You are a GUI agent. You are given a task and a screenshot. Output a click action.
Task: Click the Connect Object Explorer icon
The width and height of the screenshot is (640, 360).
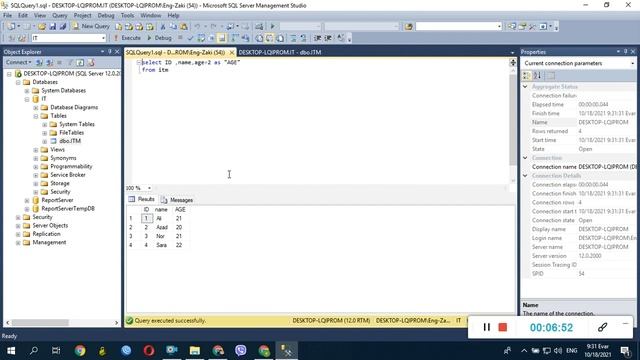pos(39,62)
